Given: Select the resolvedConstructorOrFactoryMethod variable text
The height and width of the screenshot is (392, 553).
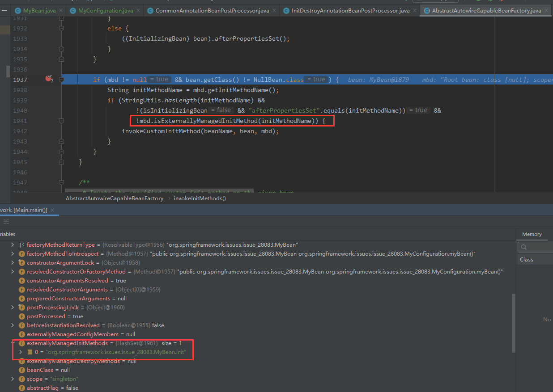Looking at the screenshot, I should pyautogui.click(x=265, y=272).
